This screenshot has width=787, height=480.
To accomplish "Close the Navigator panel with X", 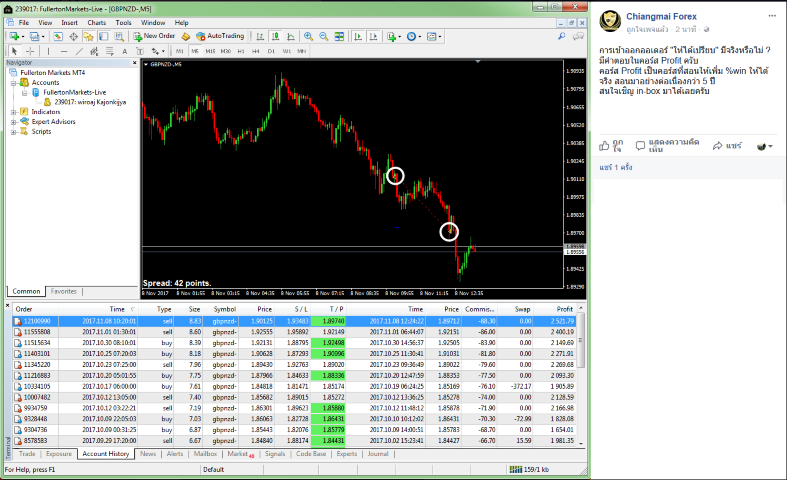I will click(x=135, y=63).
